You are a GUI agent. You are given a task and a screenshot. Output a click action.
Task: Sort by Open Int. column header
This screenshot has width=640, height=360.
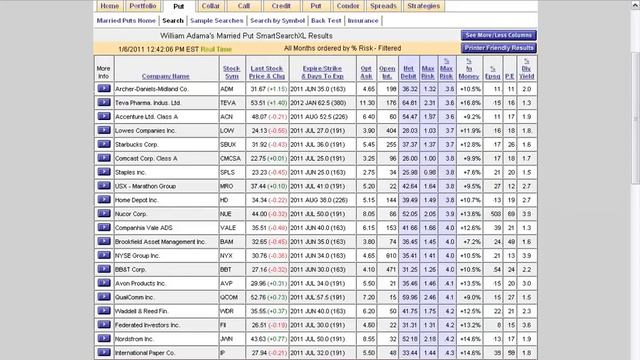pyautogui.click(x=387, y=72)
